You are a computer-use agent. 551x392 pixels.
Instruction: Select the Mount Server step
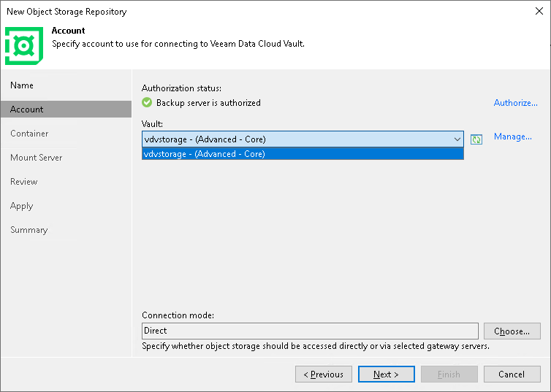[37, 158]
